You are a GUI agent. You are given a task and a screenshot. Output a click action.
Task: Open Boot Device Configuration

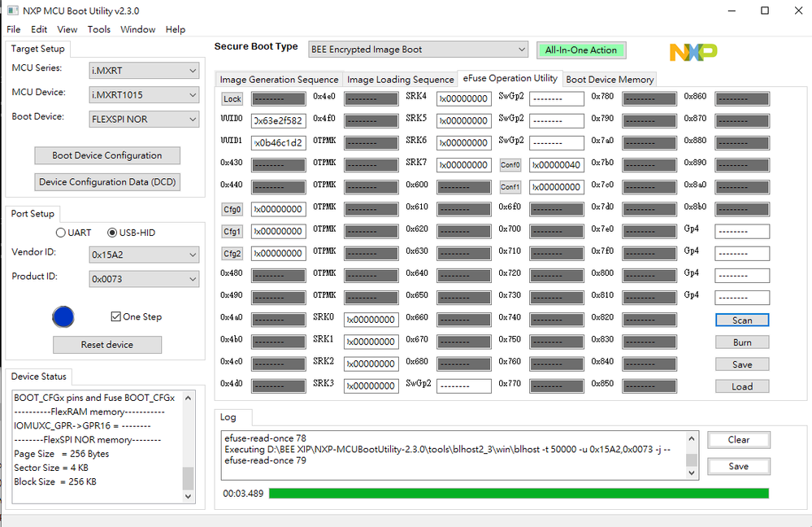pyautogui.click(x=107, y=155)
